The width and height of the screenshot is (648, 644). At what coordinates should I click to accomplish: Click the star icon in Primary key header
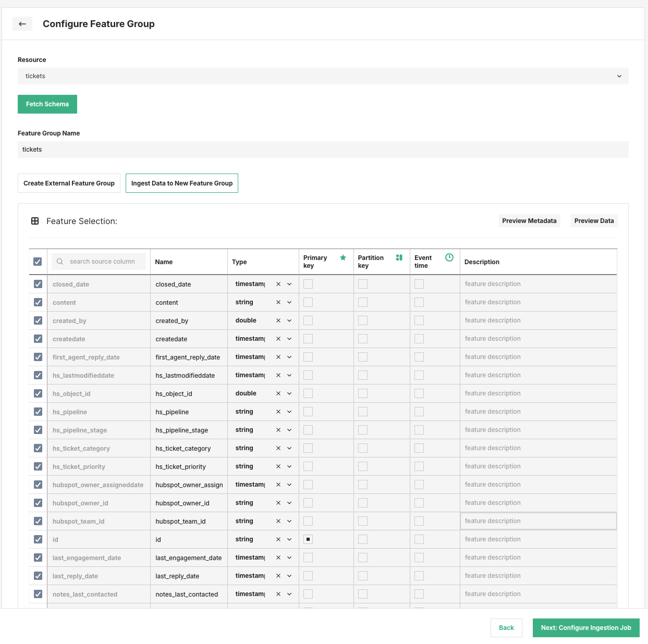[343, 257]
